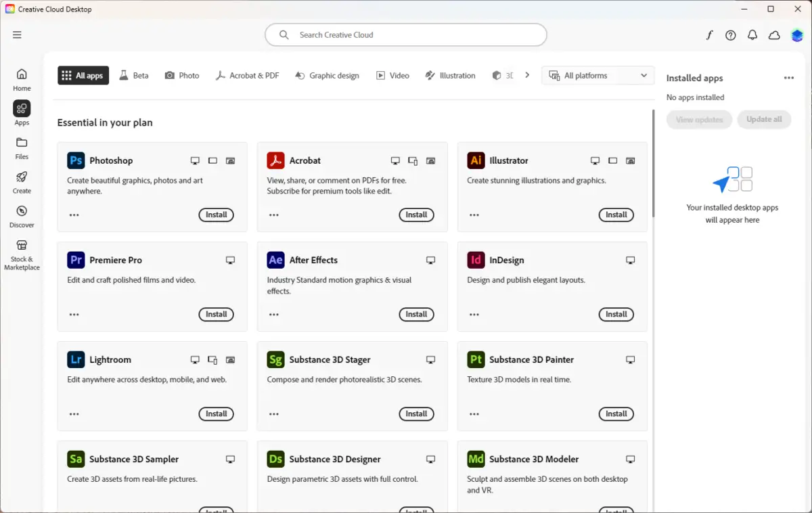Screen dimensions: 812x513
Task: Open the help question mark icon
Action: click(x=731, y=35)
